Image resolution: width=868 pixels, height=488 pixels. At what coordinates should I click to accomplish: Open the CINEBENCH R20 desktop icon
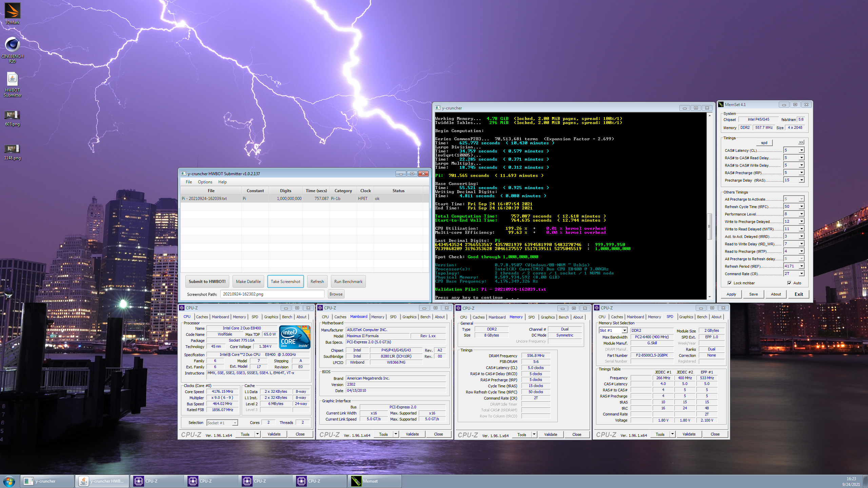click(12, 50)
